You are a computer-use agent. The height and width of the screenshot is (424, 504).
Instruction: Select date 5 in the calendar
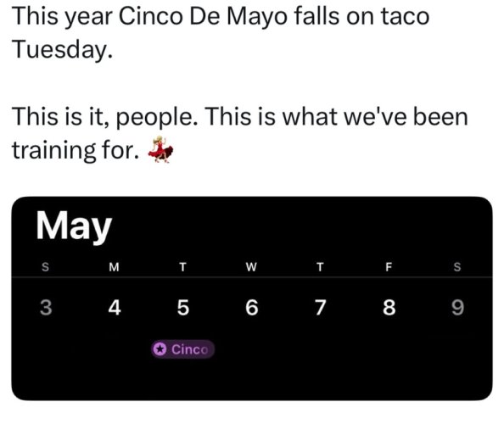(x=183, y=307)
